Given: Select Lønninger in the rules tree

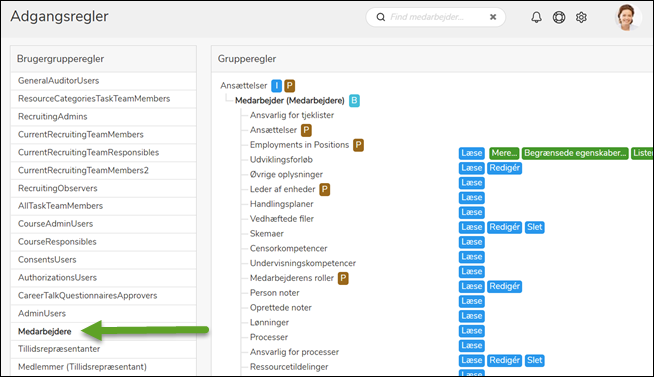Looking at the screenshot, I should (x=269, y=322).
